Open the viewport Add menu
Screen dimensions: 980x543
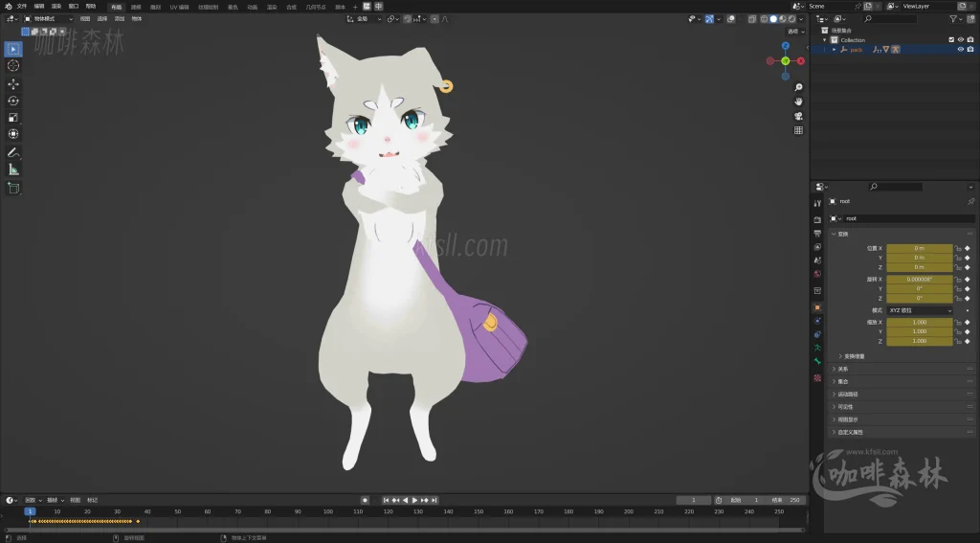point(120,19)
